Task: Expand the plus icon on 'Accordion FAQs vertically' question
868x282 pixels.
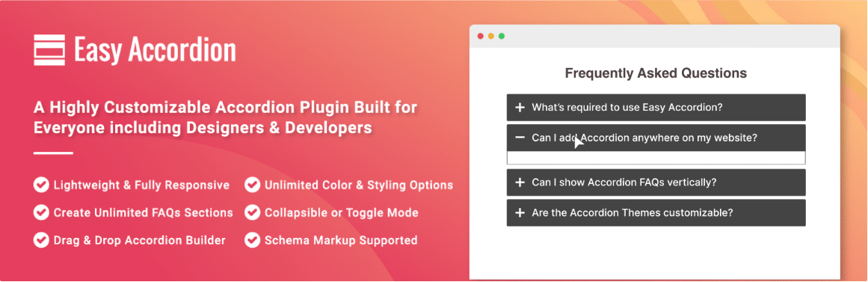Action: pos(520,183)
